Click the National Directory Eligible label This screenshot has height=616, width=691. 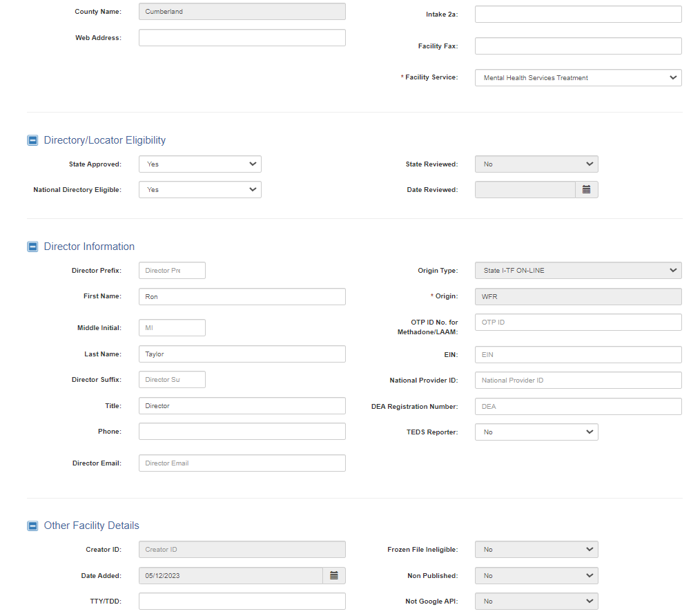click(77, 190)
